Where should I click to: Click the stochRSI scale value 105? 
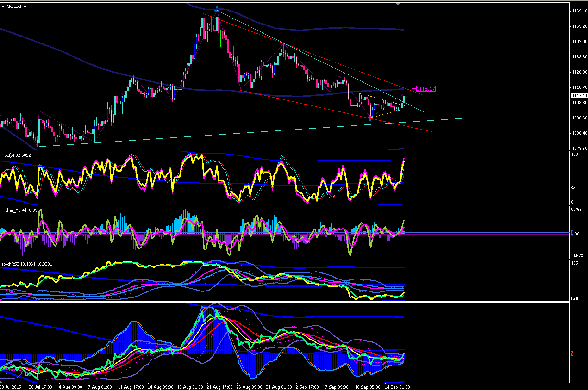[575, 264]
